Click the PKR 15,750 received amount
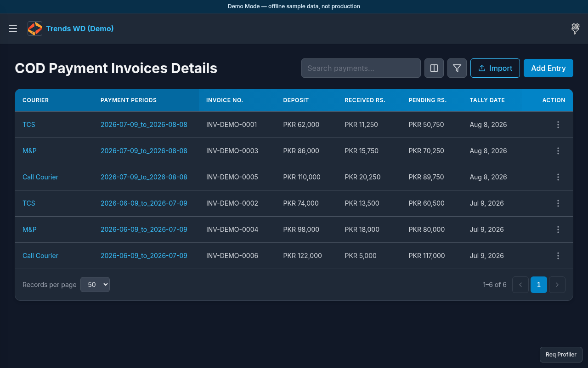 point(362,151)
